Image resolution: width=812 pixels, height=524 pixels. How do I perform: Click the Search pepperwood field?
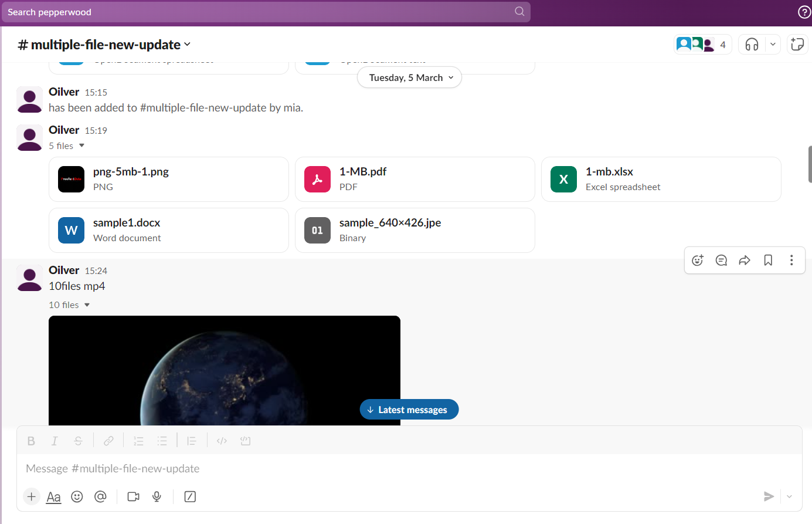(258, 12)
